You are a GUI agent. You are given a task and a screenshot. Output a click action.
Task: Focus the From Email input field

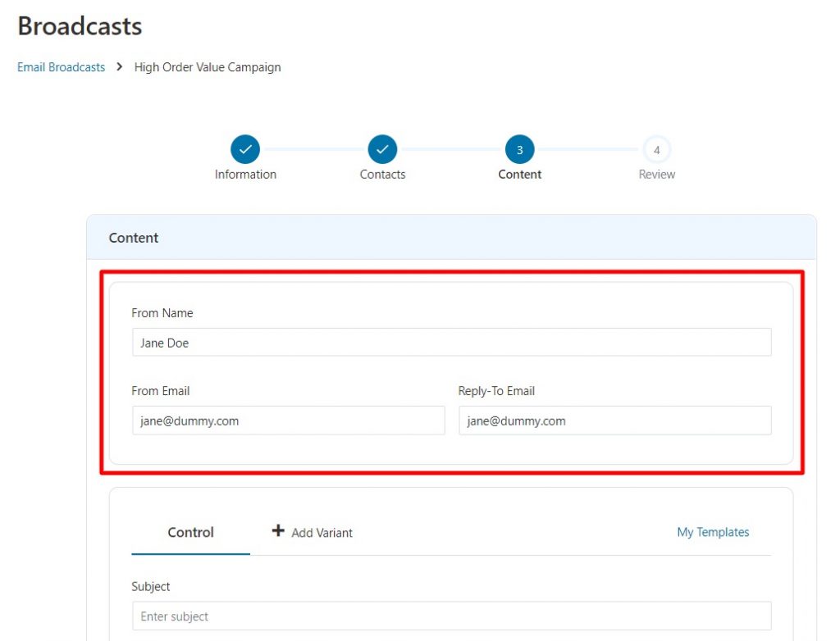288,421
